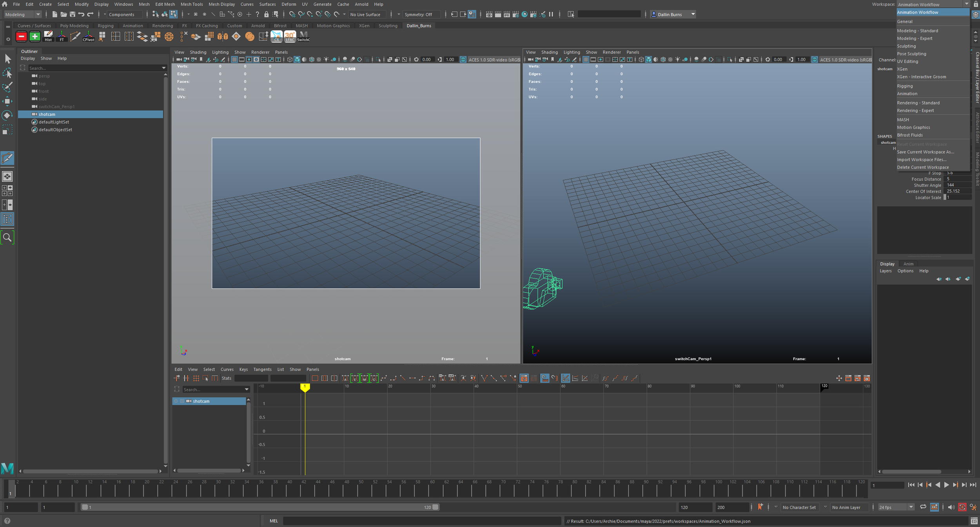Open the 24 fps frame rate dropdown
This screenshot has width=980, height=527.
pyautogui.click(x=896, y=507)
